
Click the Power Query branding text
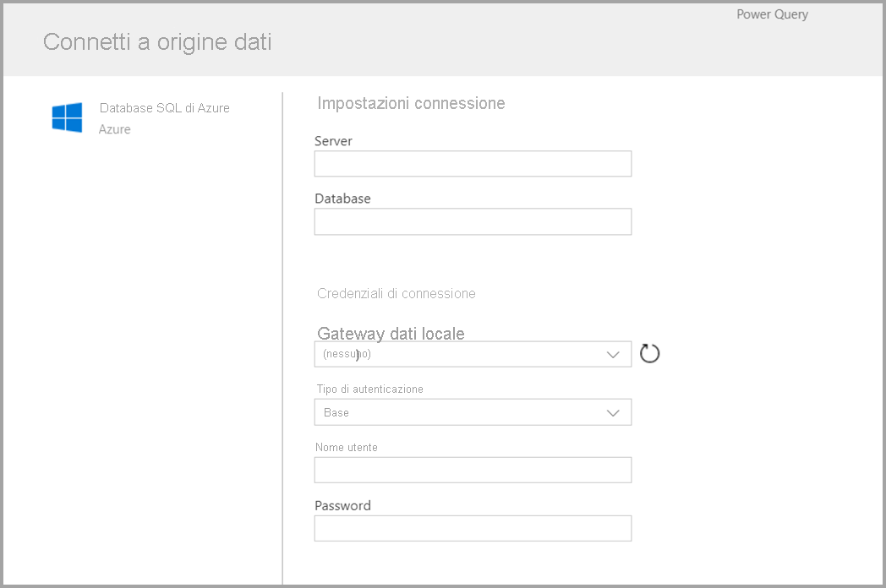click(771, 14)
